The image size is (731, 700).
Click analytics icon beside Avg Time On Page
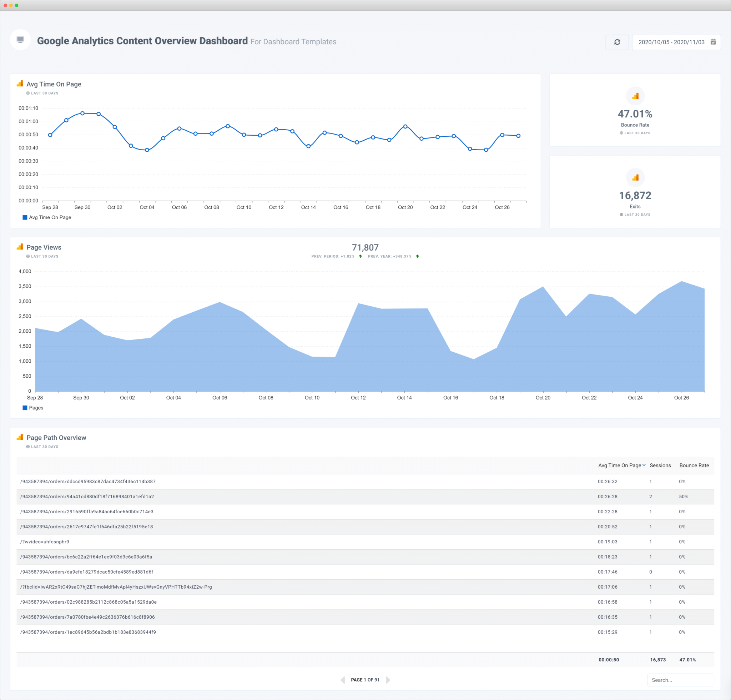[x=20, y=84]
